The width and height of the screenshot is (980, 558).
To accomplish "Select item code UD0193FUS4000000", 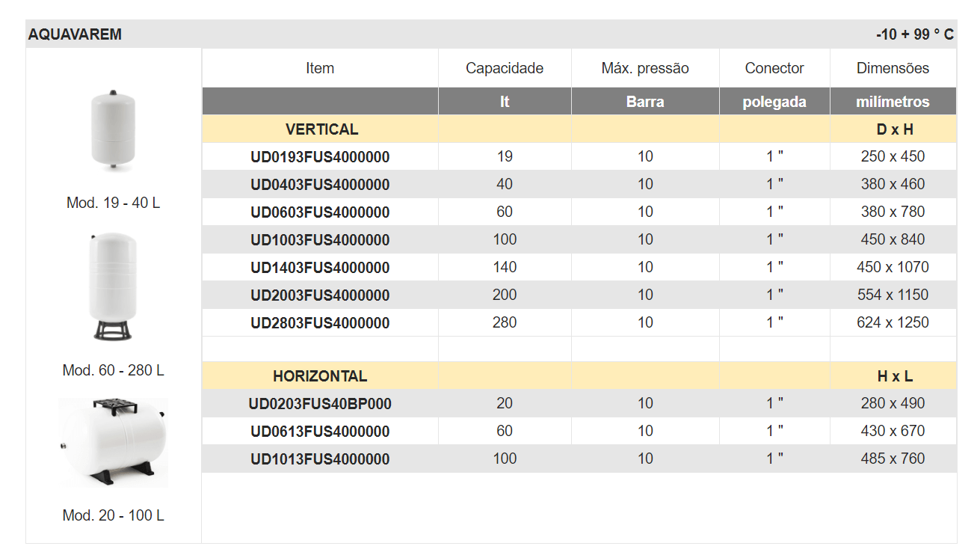I will (320, 157).
